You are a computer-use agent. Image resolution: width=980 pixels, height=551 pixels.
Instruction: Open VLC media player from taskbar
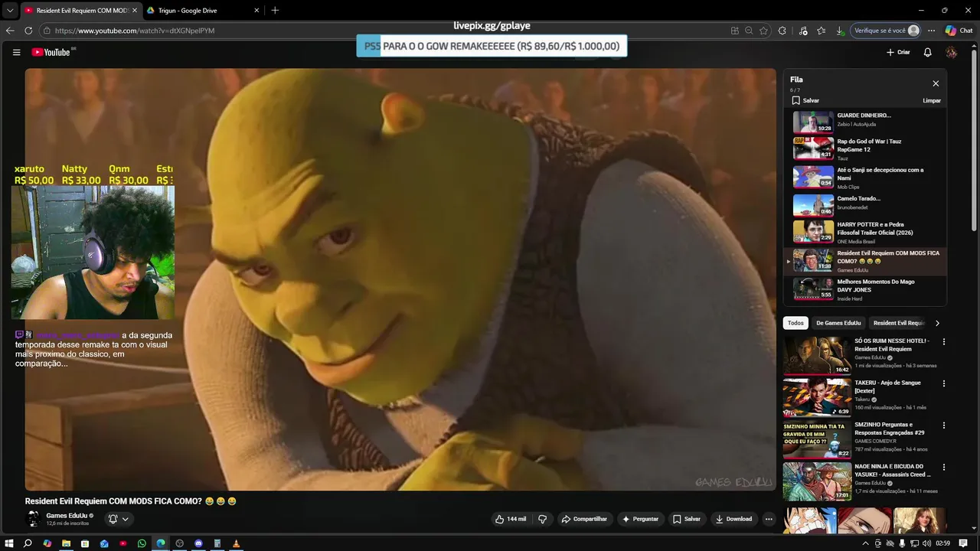point(236,543)
